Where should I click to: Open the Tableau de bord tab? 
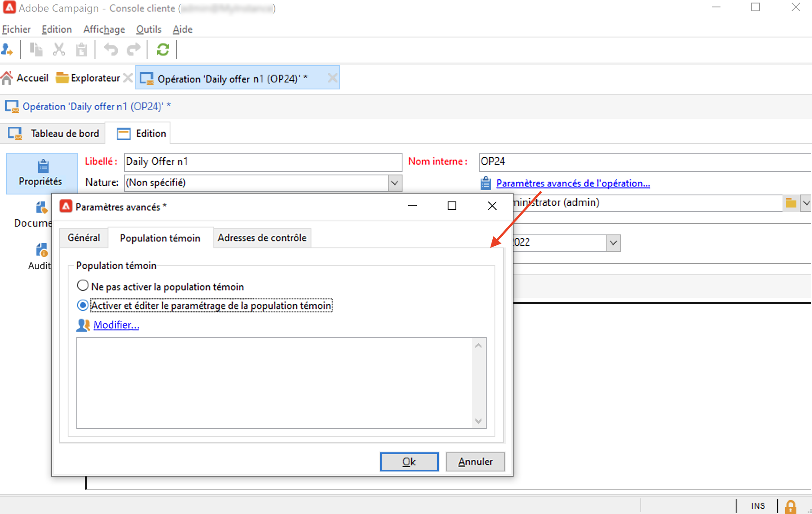54,133
